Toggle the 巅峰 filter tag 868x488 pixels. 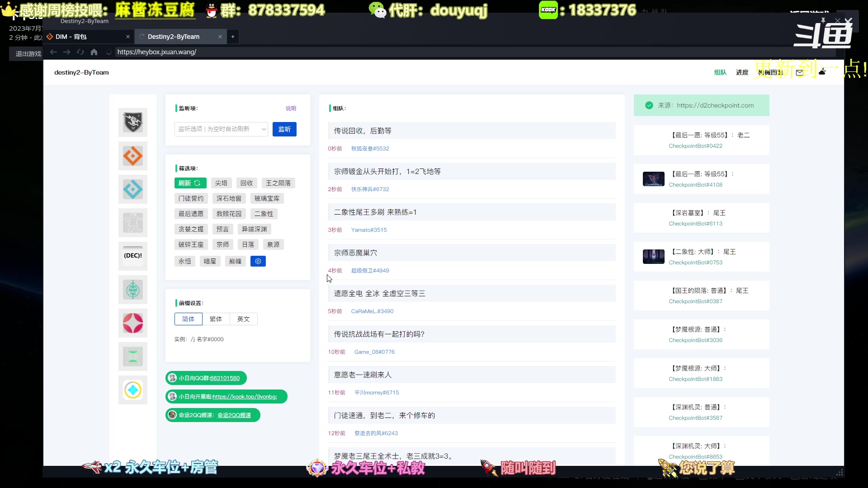[236, 261]
